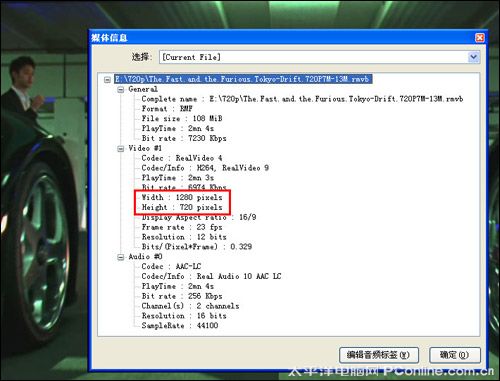
Task: Select the Frame rate 23 fps entry
Action: (182, 227)
